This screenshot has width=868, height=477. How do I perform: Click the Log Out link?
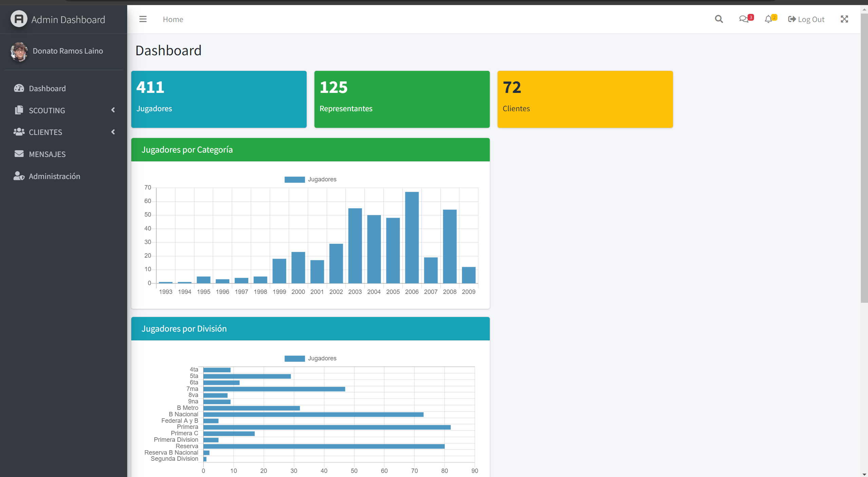806,19
